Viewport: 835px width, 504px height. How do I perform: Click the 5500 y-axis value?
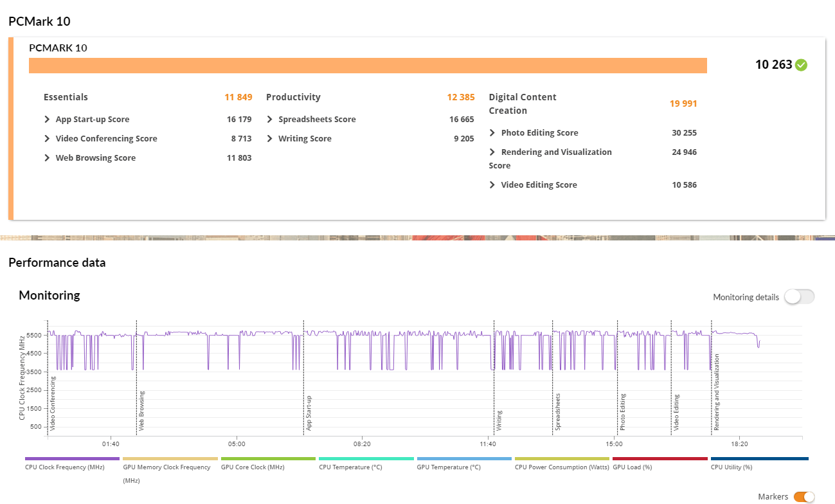[x=33, y=336]
